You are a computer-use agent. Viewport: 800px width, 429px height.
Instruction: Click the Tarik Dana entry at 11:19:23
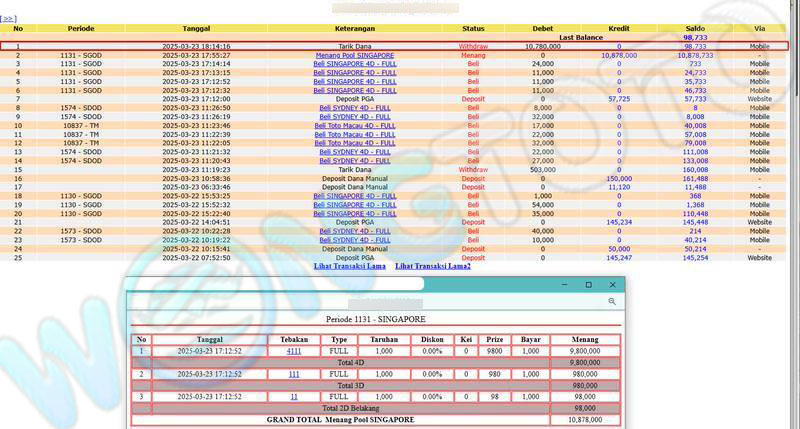[x=355, y=169]
